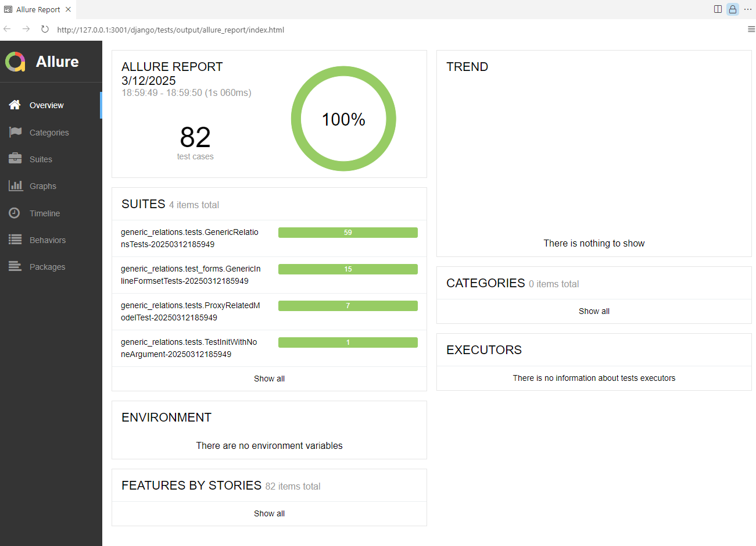Click the split editor icon

point(718,9)
